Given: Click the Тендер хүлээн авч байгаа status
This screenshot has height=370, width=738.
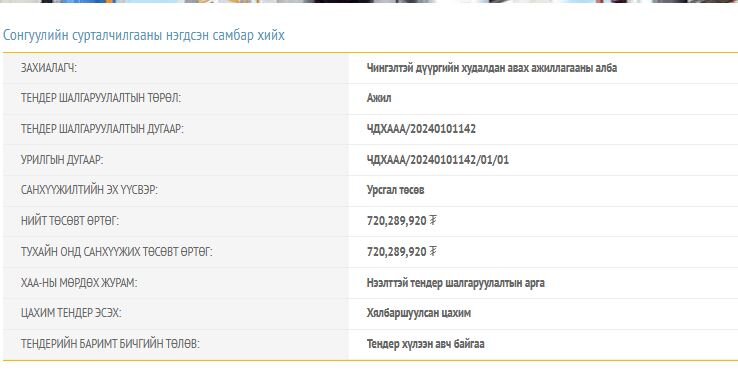Looking at the screenshot, I should (x=425, y=344).
